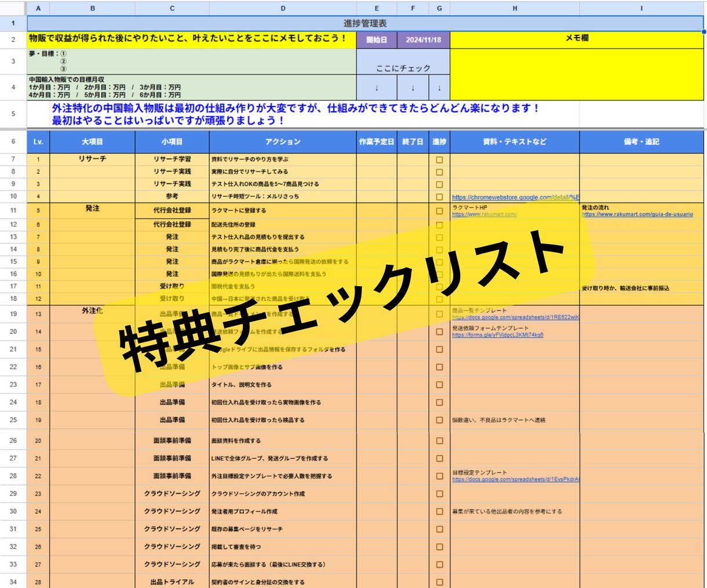Viewport: 707px width, 588px height.
Task: Toggle checkbox for タイトル、説明文を作る
Action: (439, 385)
